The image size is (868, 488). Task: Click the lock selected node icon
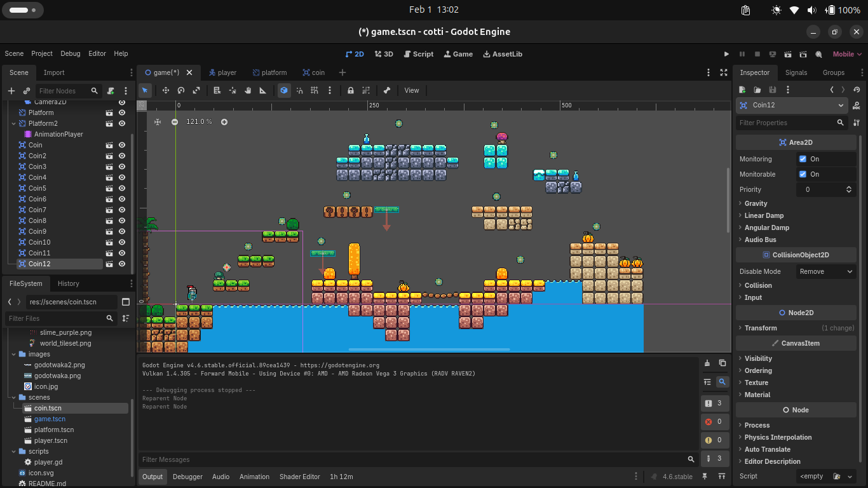pyautogui.click(x=350, y=90)
